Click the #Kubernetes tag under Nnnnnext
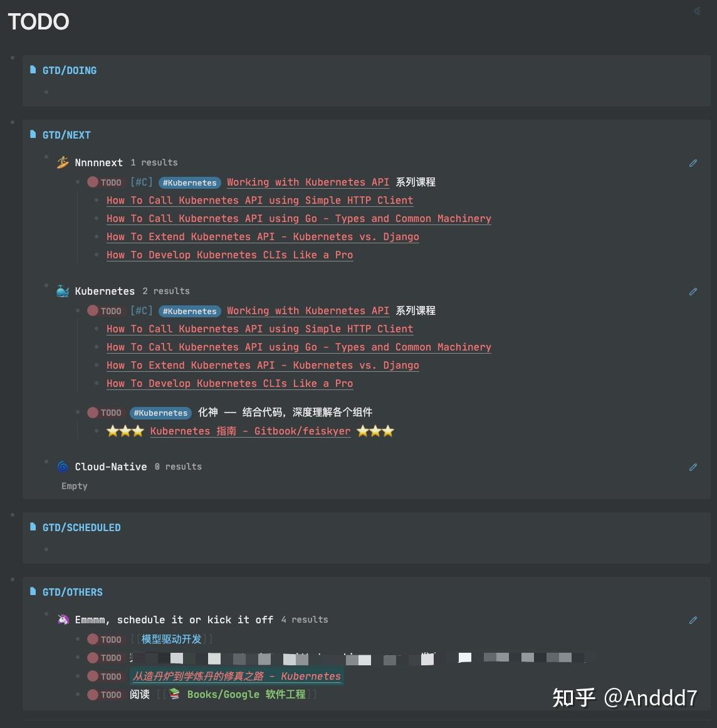This screenshot has width=717, height=728. [x=190, y=182]
